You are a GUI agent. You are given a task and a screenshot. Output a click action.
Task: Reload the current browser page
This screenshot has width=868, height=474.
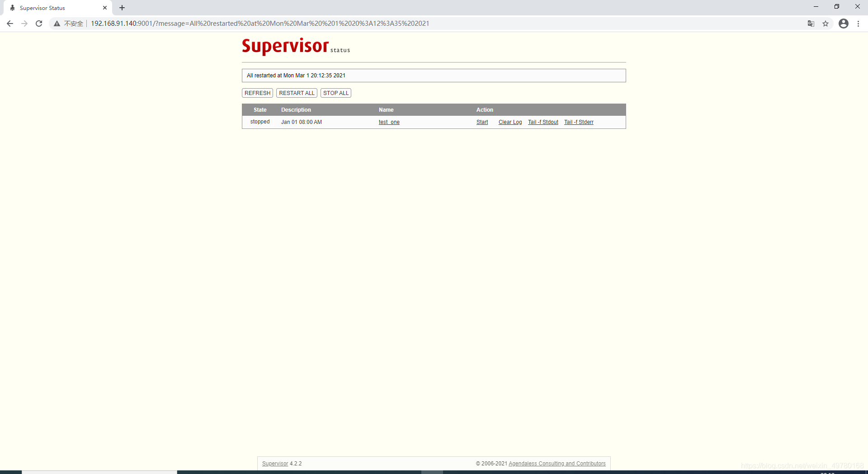tap(39, 24)
